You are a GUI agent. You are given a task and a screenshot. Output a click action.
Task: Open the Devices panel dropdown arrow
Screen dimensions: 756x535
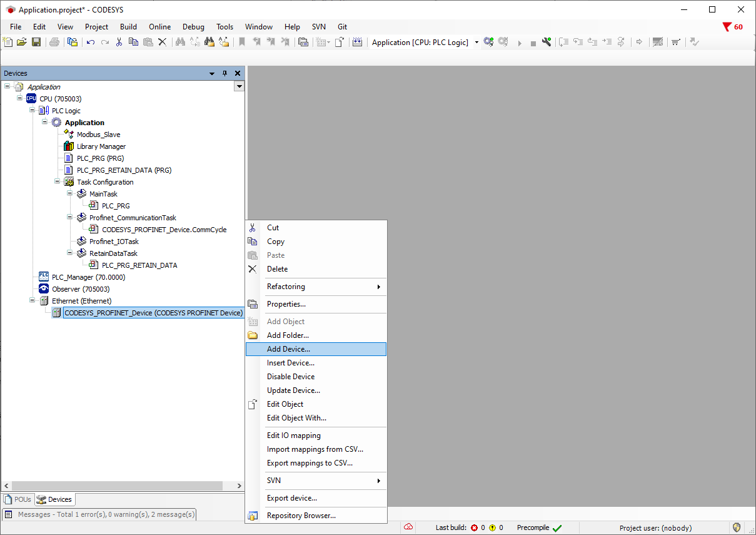(212, 73)
